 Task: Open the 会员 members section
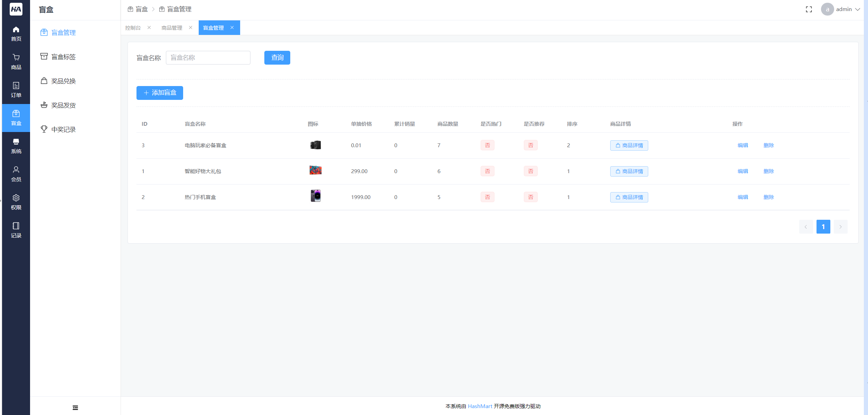16,174
